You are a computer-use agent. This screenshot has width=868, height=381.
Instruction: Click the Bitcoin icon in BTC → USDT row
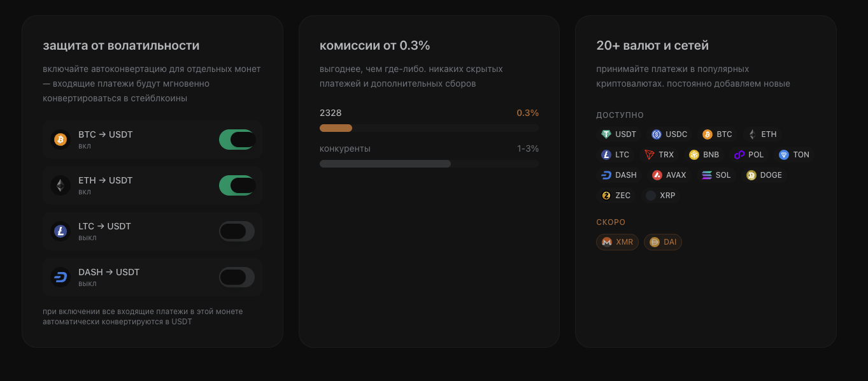60,140
